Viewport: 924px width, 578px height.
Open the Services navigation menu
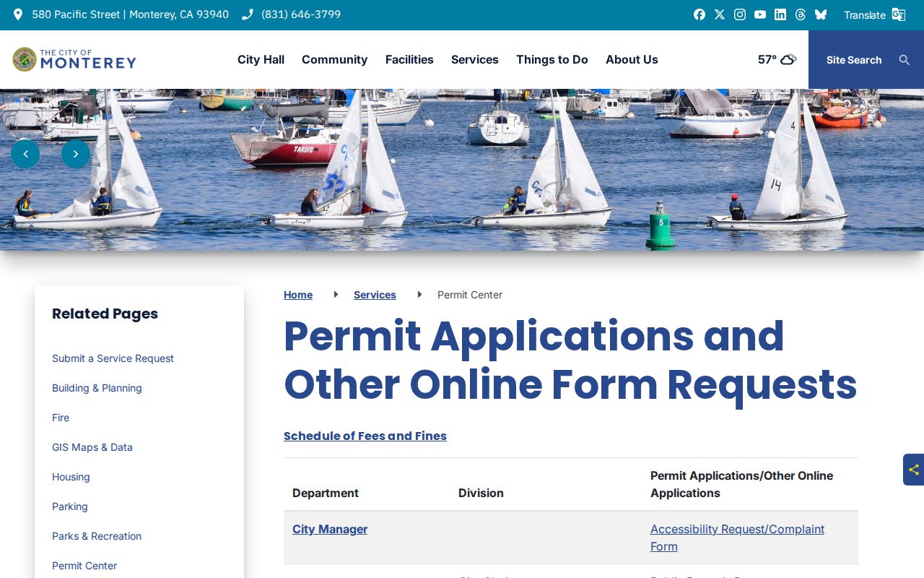[474, 60]
